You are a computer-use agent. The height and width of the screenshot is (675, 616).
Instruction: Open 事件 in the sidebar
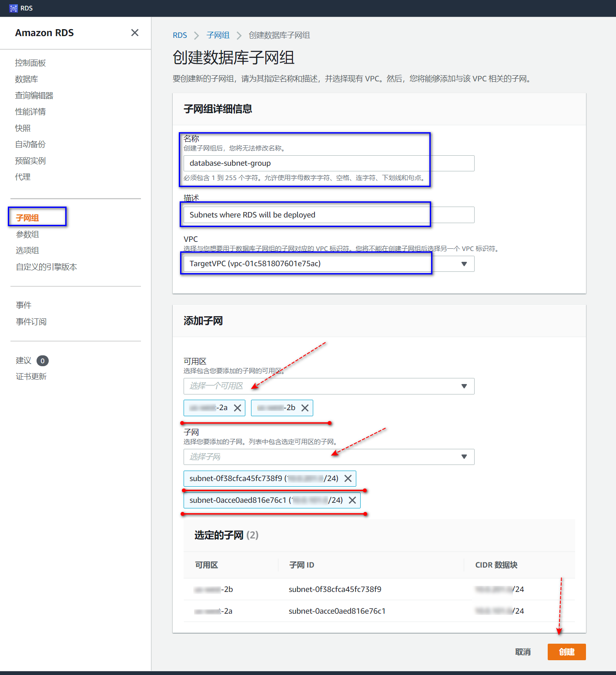tap(23, 305)
